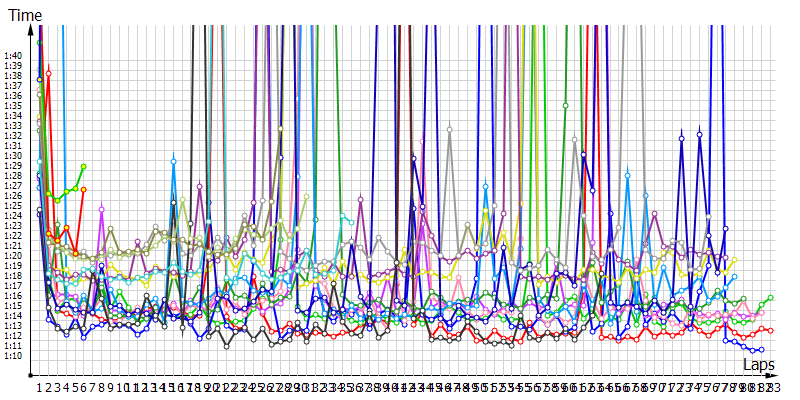Viewport: 800px width, 400px height.
Task: Click the bright green line's last point at lap 6
Action: coord(84,166)
